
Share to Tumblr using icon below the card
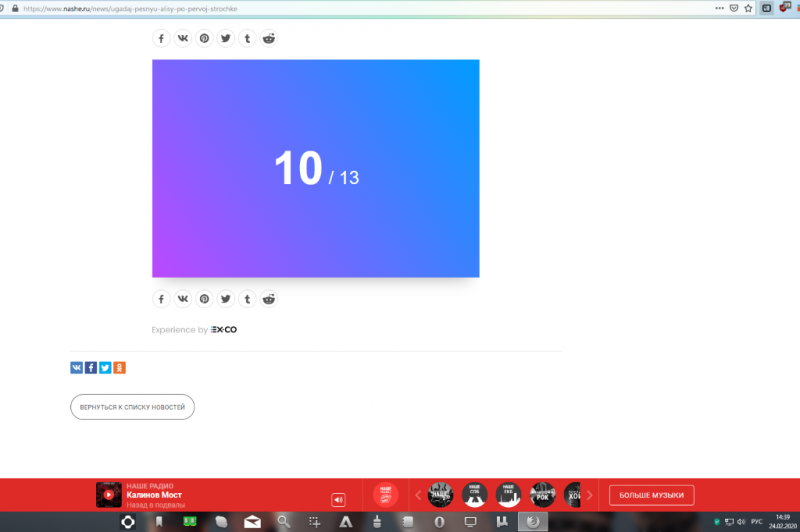(247, 298)
